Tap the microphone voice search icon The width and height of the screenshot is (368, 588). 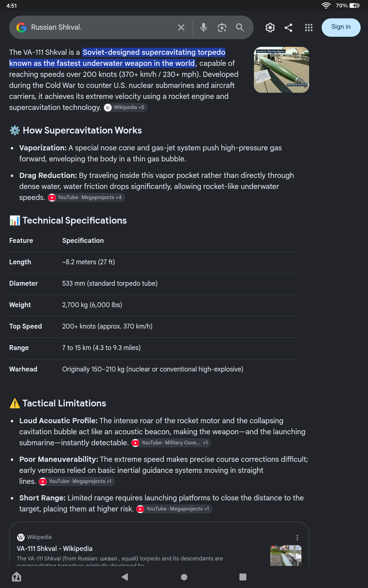coord(204,28)
